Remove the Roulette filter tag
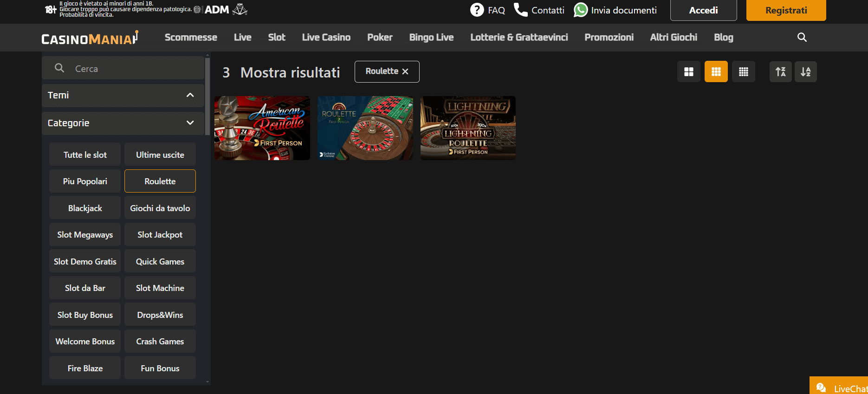 405,71
